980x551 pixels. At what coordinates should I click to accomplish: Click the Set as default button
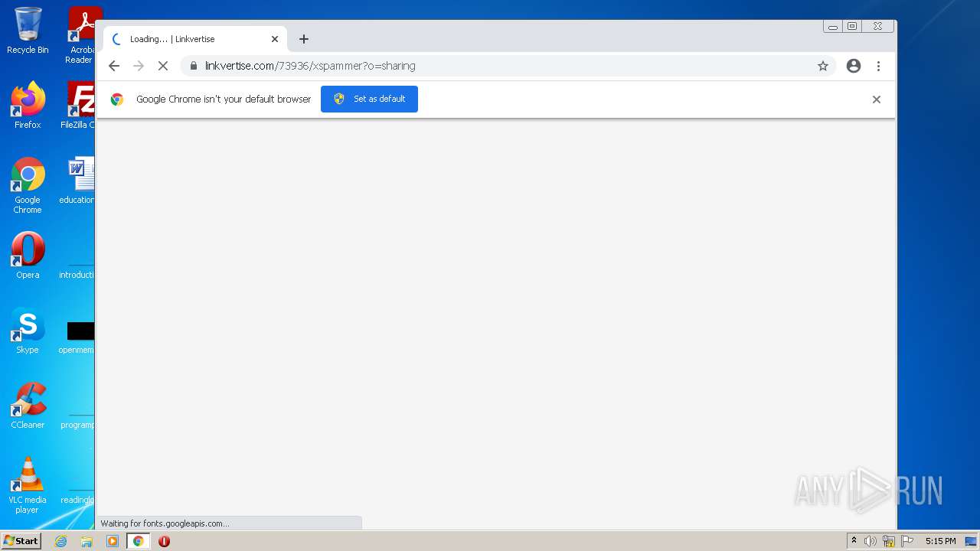tap(369, 99)
